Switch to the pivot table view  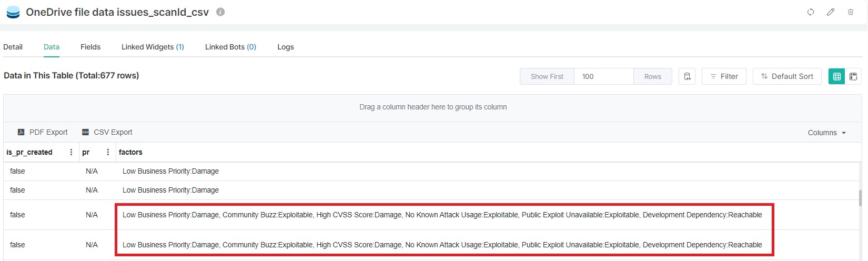pos(853,76)
